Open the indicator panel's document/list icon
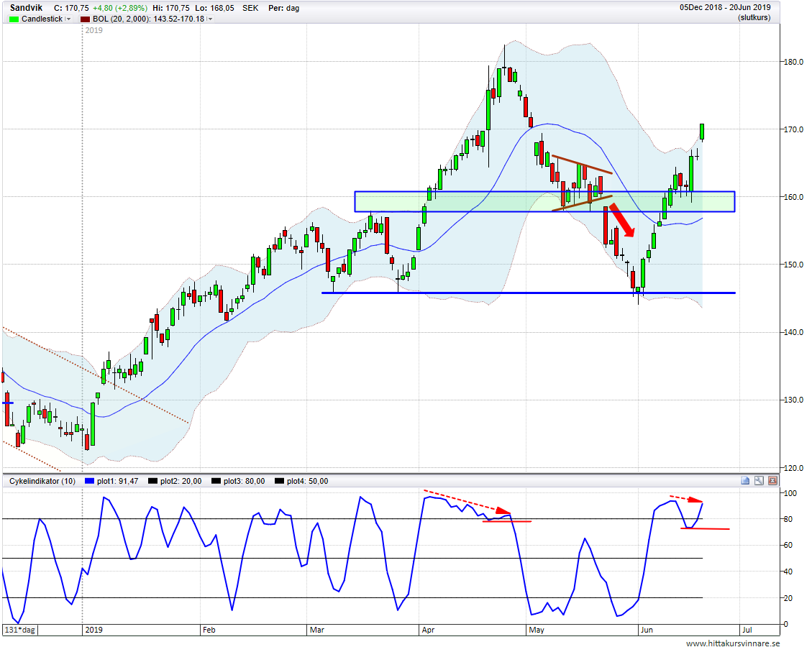 [745, 481]
